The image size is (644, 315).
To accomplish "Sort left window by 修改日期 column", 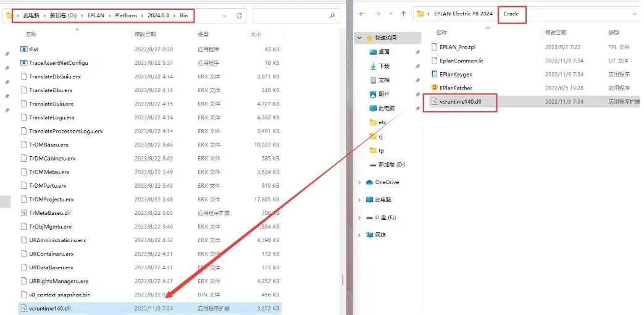I will [145, 35].
